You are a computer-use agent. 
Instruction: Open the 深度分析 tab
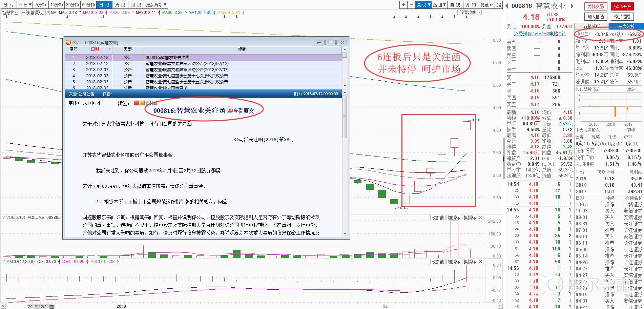tap(626, 26)
